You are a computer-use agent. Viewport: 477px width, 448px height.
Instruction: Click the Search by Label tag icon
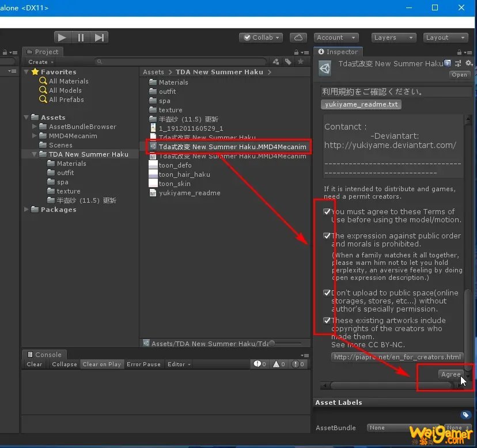coord(288,62)
